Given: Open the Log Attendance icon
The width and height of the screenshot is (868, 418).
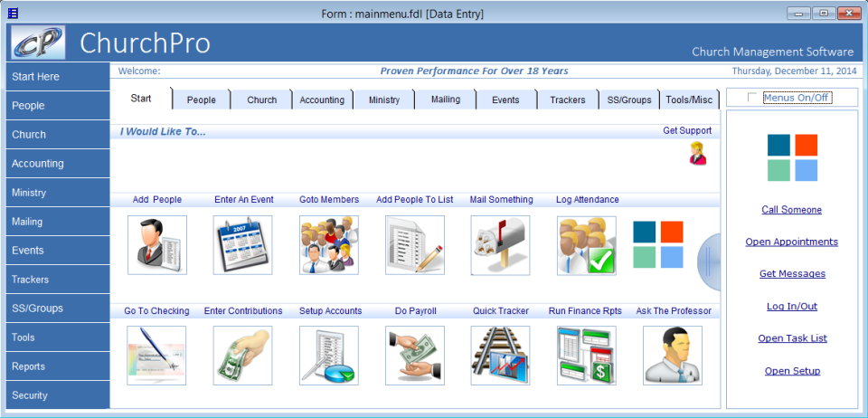Looking at the screenshot, I should (x=587, y=245).
